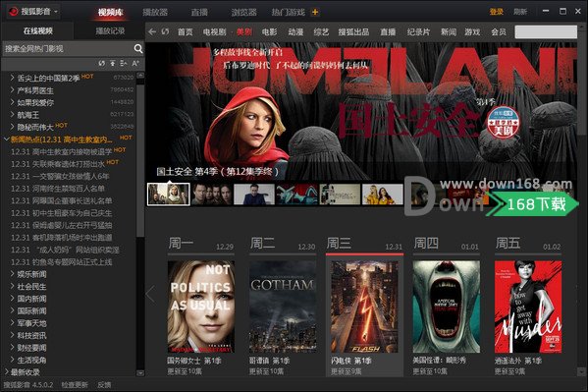This screenshot has width=588, height=392.
Task: Click the plus icon after 热门游戏
Action: (x=315, y=13)
